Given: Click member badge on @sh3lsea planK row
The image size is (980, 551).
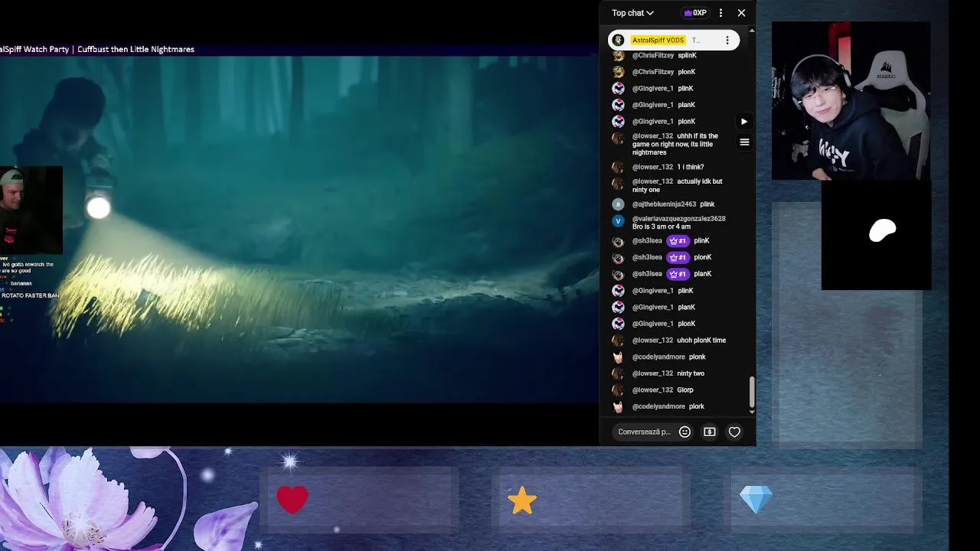Looking at the screenshot, I should [x=678, y=274].
